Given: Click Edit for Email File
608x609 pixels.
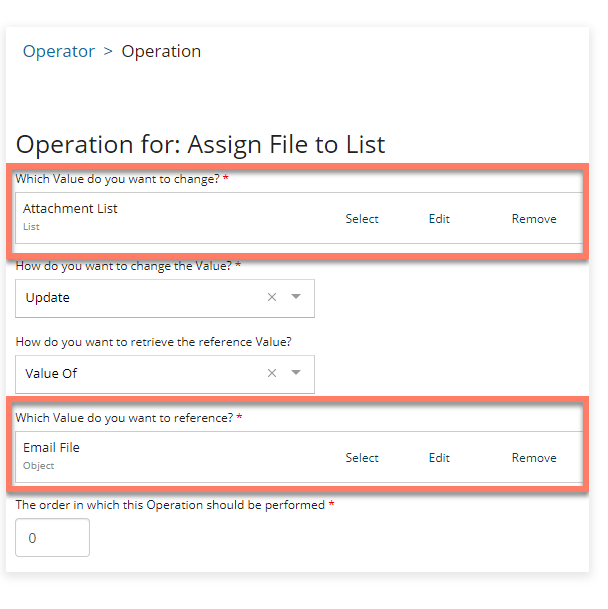Looking at the screenshot, I should point(439,458).
